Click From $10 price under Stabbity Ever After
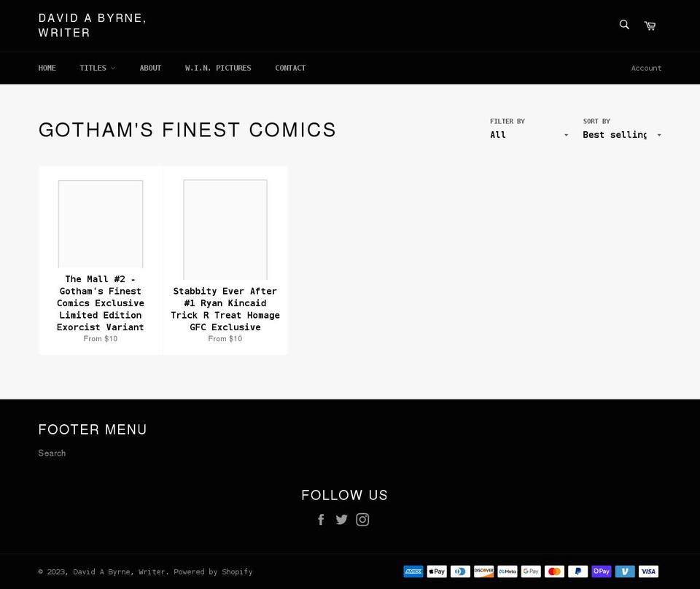The width and height of the screenshot is (700, 589). pyautogui.click(x=225, y=339)
